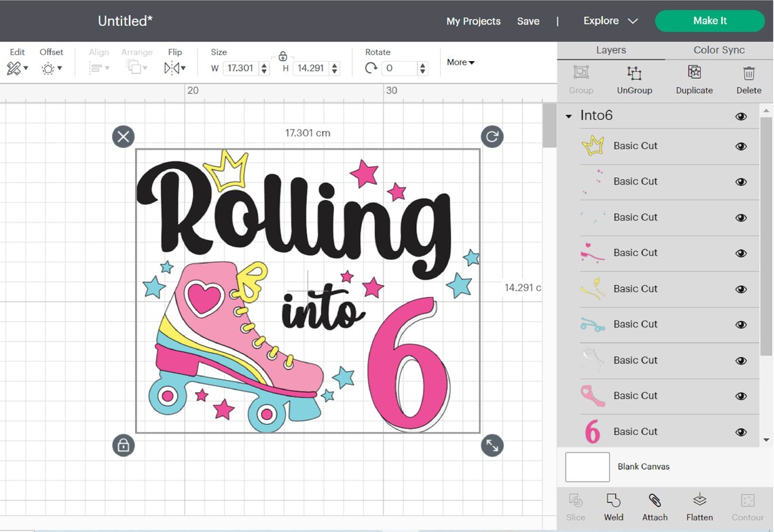Click the Attach icon
The width and height of the screenshot is (774, 532).
point(654,506)
